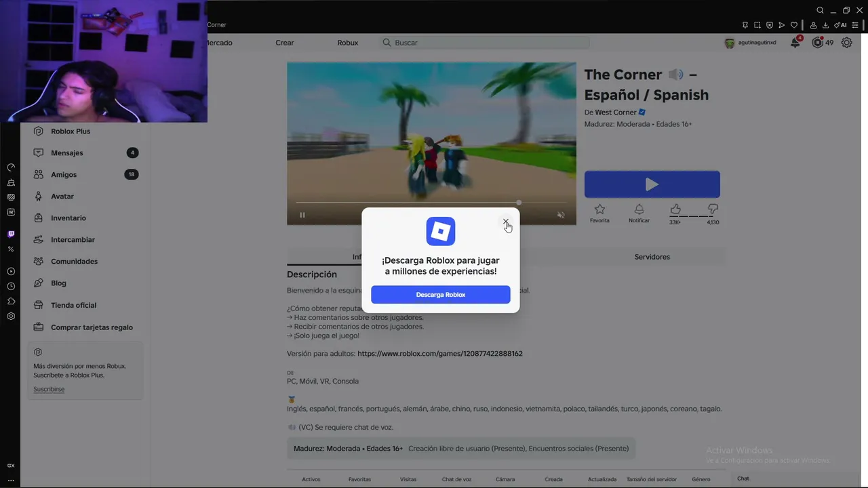Image resolution: width=868 pixels, height=488 pixels.
Task: Open history clock in the browser sidebar
Action: click(11, 287)
